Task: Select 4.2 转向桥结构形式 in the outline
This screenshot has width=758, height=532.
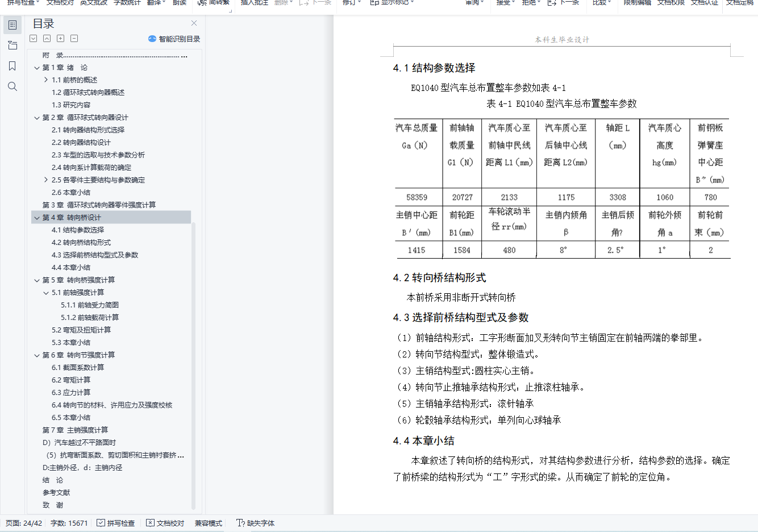Action: click(81, 243)
